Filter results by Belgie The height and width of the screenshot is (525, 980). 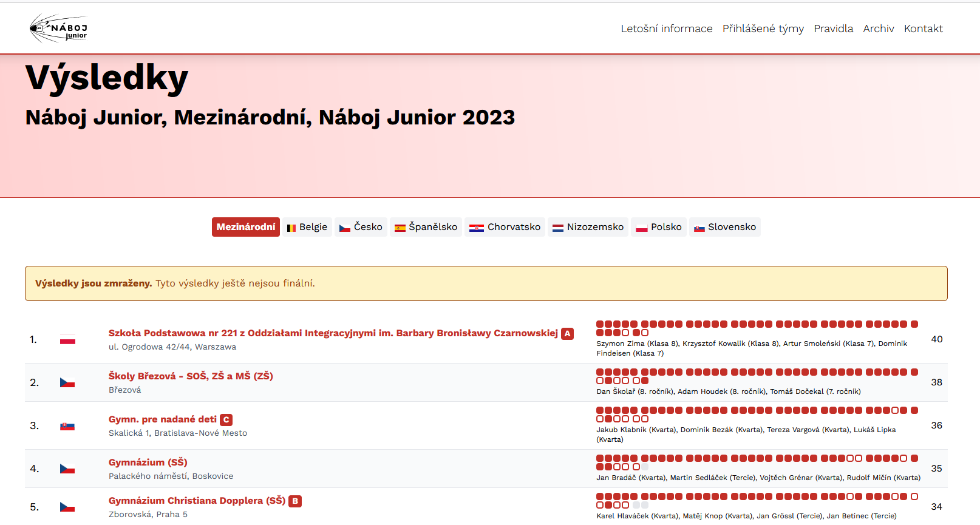coord(307,227)
